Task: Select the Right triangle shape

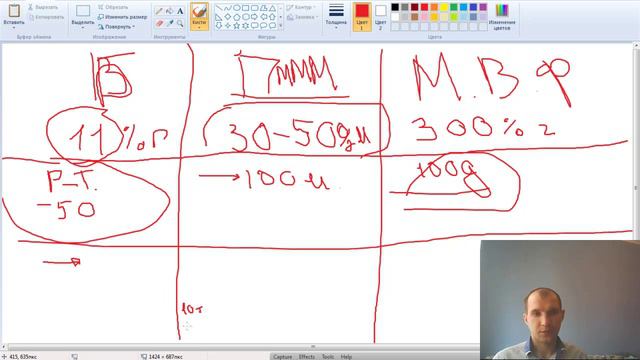Action: 219,17
